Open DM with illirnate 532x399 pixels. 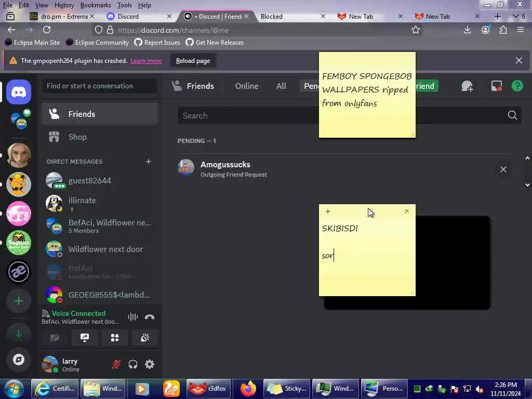[x=100, y=203]
